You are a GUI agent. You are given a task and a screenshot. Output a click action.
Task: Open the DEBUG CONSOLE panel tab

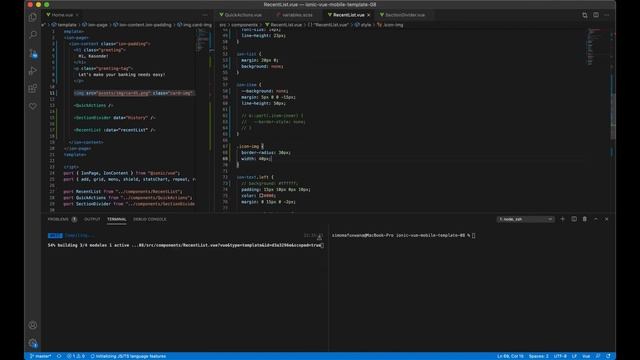tap(150, 220)
